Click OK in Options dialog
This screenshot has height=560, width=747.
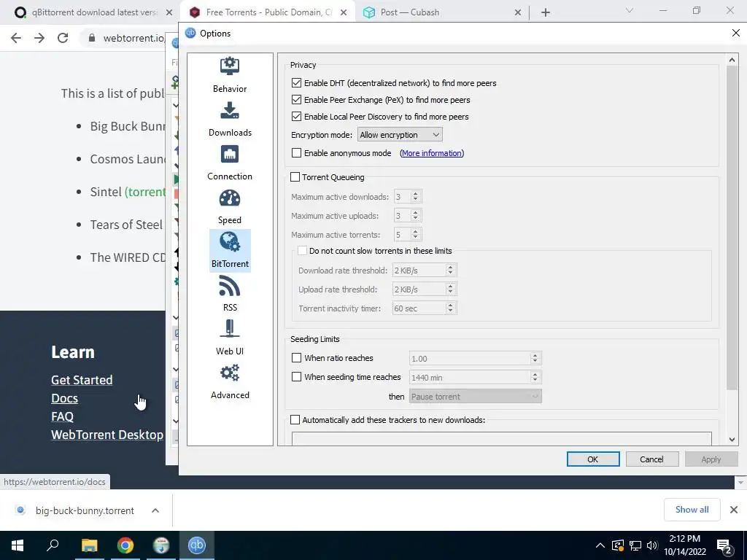(x=592, y=459)
